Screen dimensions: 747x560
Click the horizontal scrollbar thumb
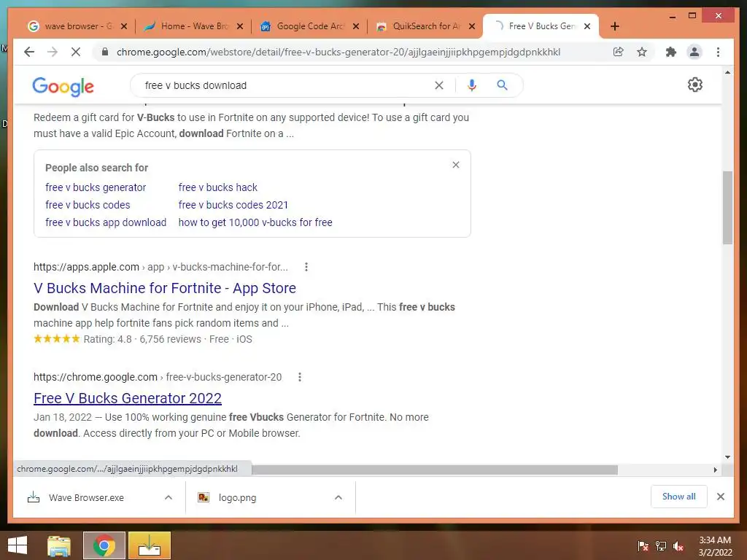click(x=435, y=470)
